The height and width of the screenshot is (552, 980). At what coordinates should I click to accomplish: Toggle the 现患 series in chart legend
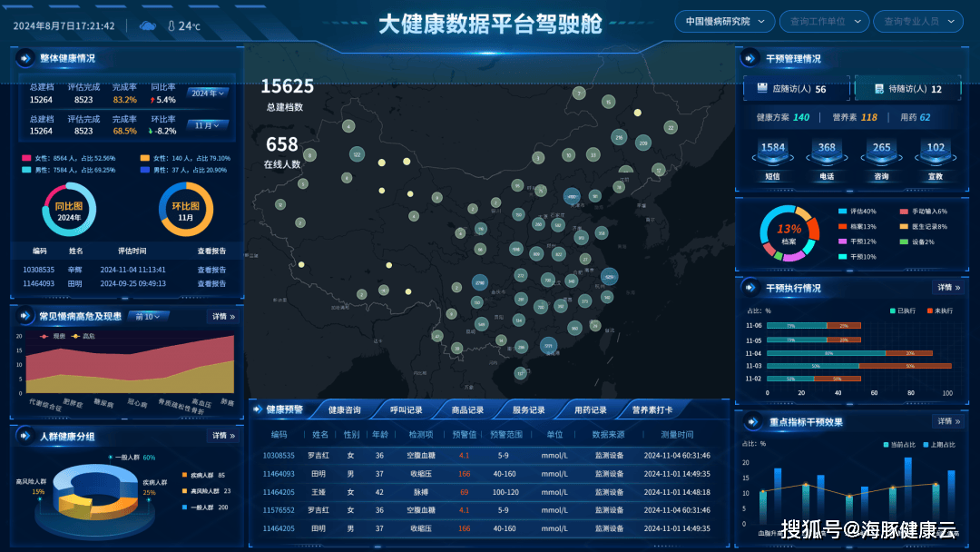pos(54,336)
